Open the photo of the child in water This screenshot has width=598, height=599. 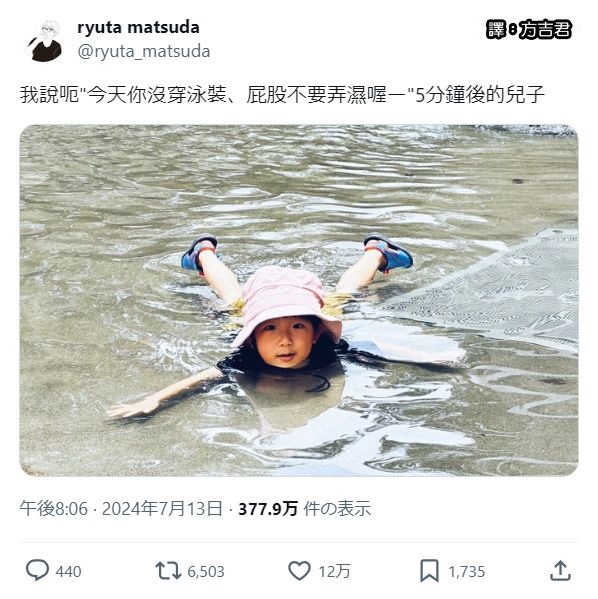(299, 300)
